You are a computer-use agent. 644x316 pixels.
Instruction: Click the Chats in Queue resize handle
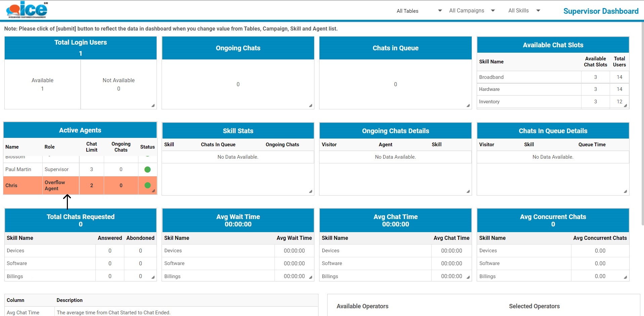468,106
